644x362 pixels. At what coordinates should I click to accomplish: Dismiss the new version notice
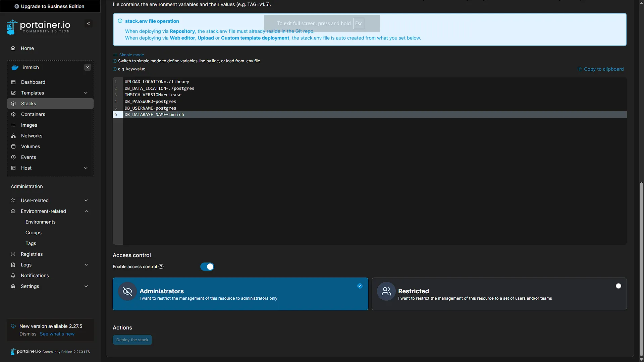tap(28, 334)
